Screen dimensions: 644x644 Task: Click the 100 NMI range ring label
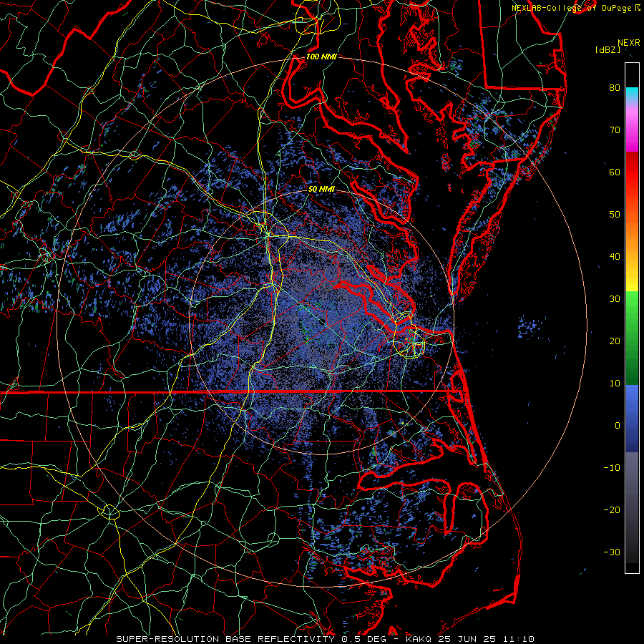pyautogui.click(x=321, y=57)
